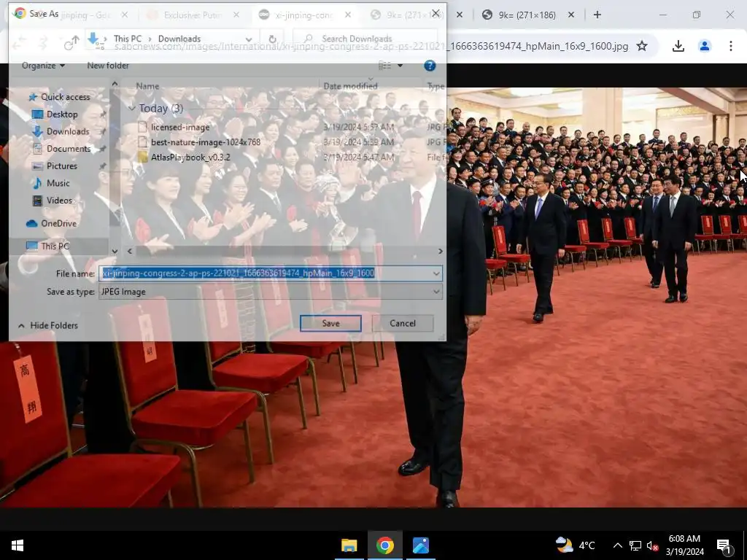Click Downloads in the address breadcrumb
Image resolution: width=747 pixels, height=560 pixels.
179,39
